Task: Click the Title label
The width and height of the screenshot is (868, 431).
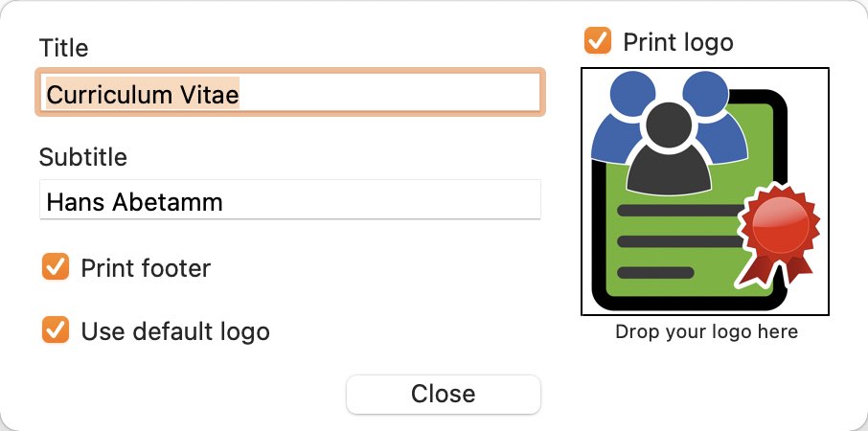Action: (63, 48)
